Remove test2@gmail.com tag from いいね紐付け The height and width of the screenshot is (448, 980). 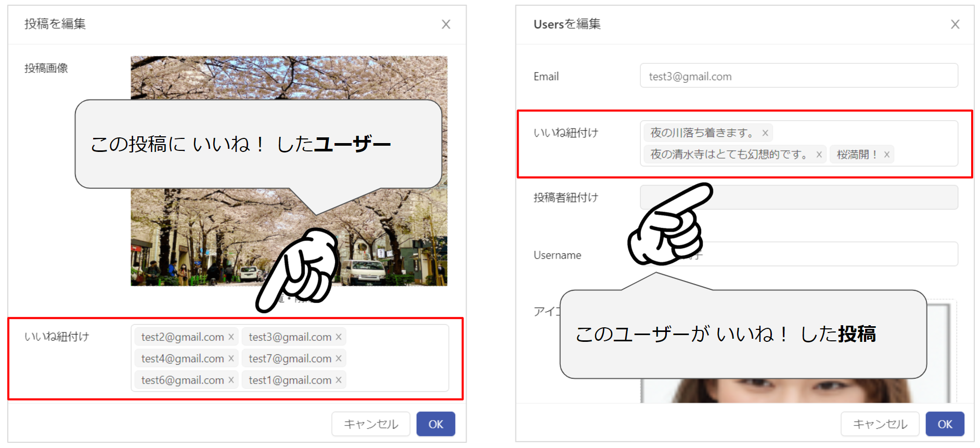point(231,337)
